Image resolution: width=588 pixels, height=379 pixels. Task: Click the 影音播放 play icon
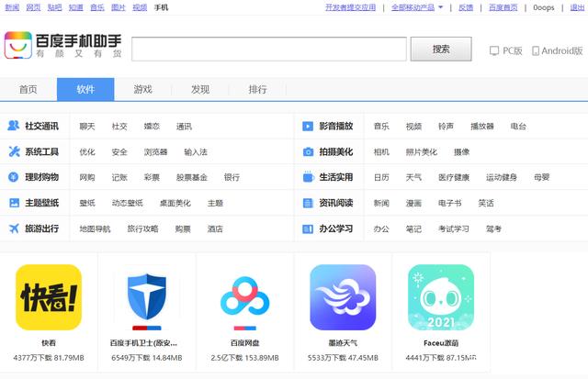coord(308,127)
